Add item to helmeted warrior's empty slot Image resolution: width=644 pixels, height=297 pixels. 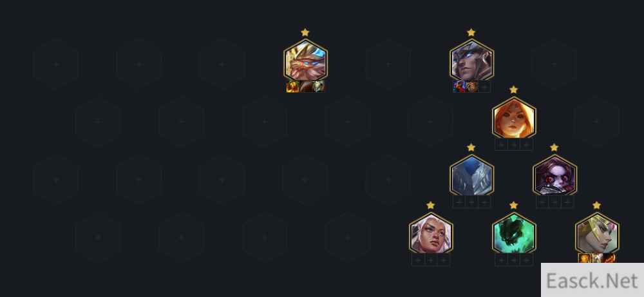[x=485, y=87]
